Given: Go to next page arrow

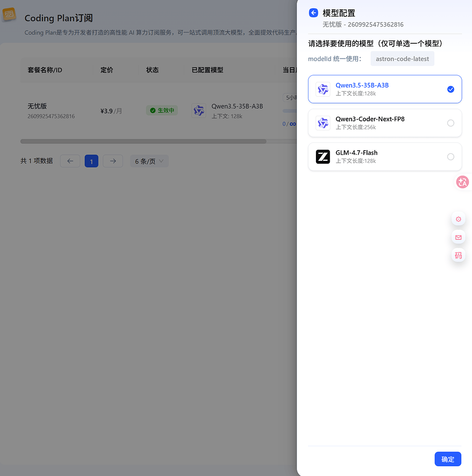Looking at the screenshot, I should pos(113,161).
